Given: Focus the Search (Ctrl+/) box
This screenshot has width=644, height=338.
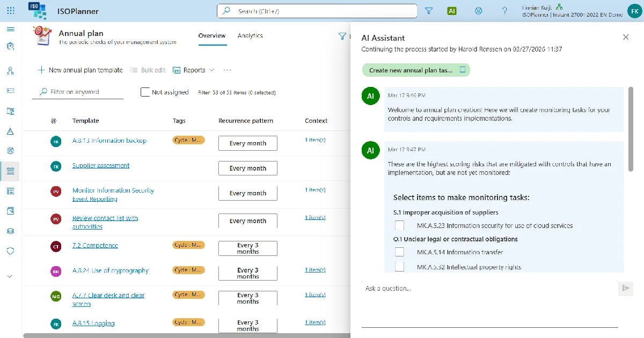Looking at the screenshot, I should tap(317, 11).
